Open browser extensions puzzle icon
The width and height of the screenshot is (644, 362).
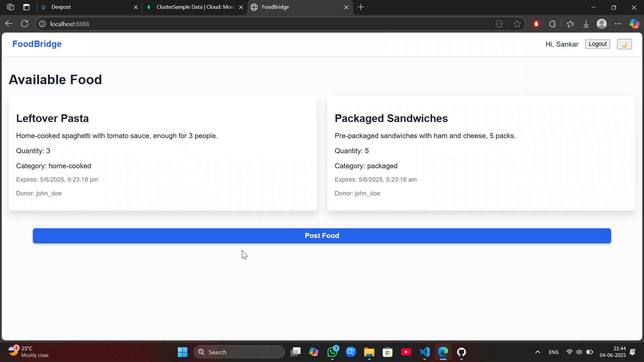(552, 24)
